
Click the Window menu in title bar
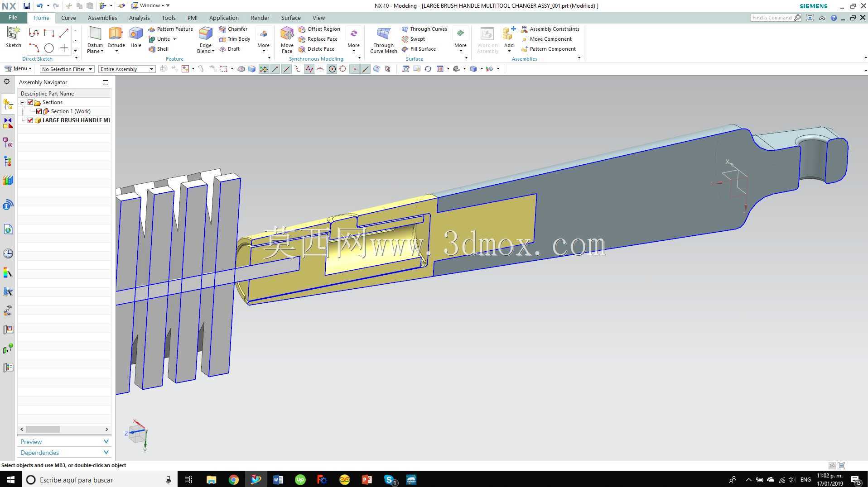click(x=150, y=6)
